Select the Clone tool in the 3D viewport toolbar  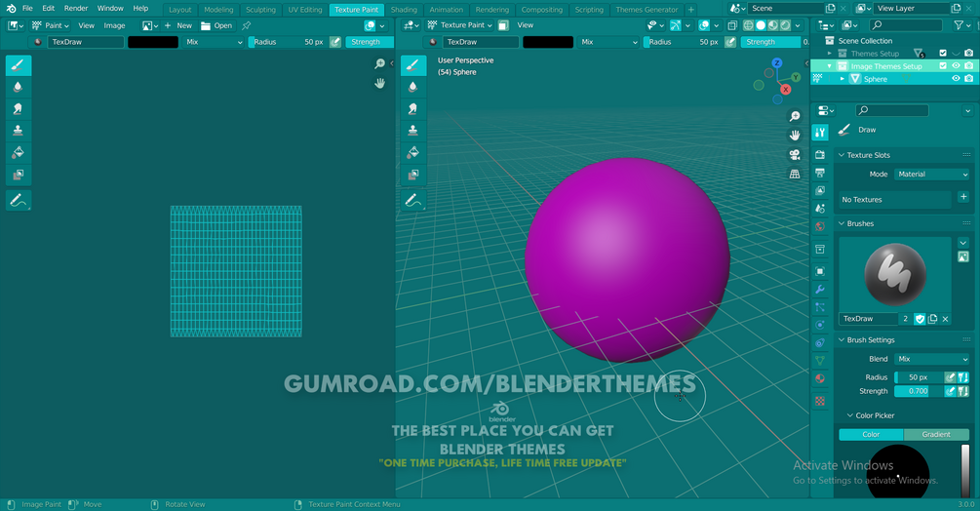click(x=413, y=131)
